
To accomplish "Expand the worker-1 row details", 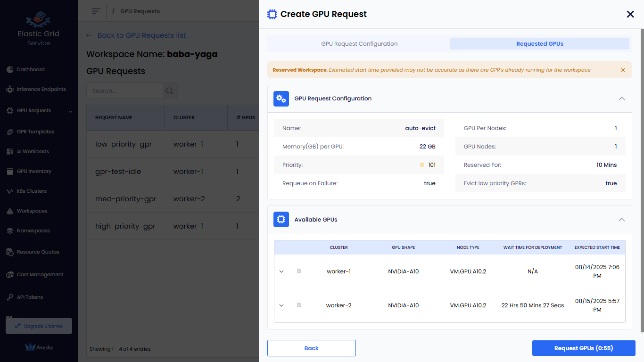I will [x=281, y=271].
